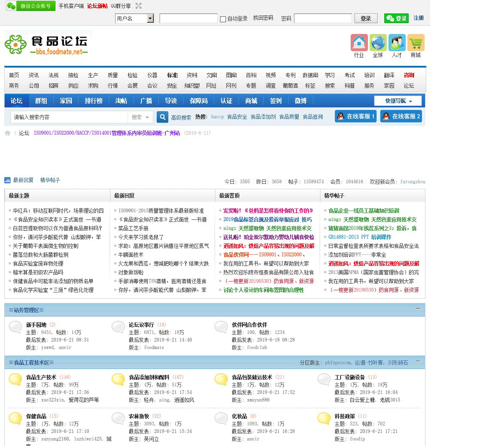Click the blue magnifier search icon
Screen dimensions: 504x446
(x=163, y=117)
